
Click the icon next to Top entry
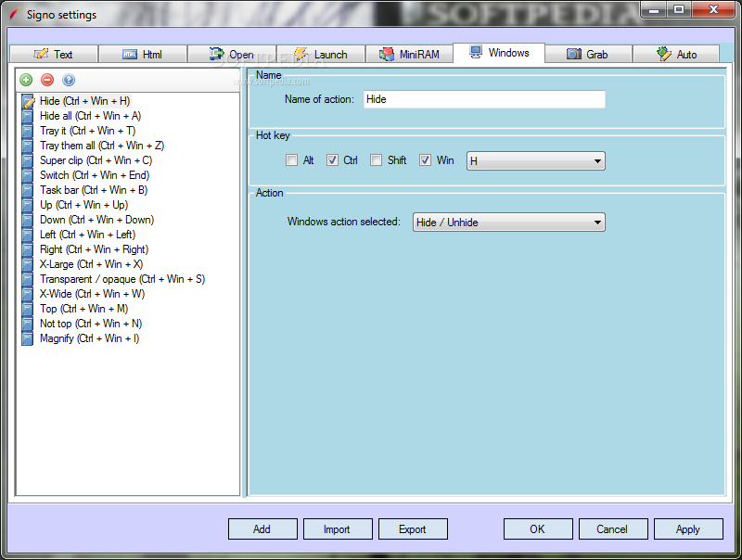coord(28,309)
